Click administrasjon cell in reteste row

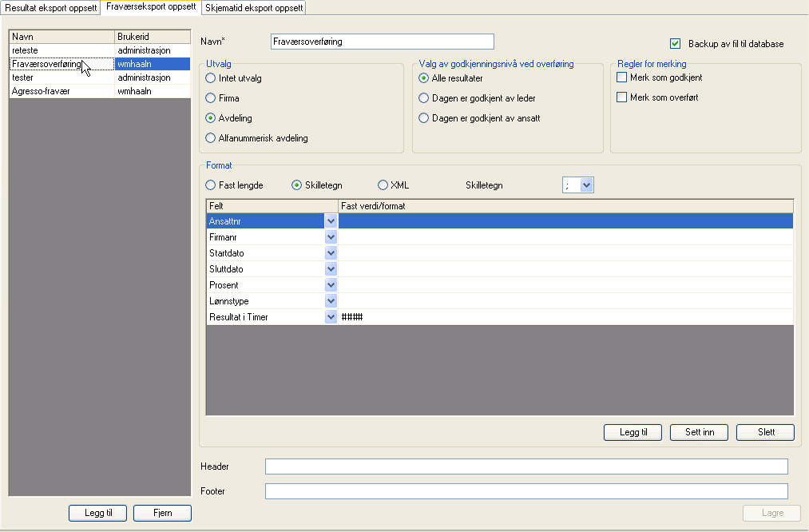pos(153,50)
